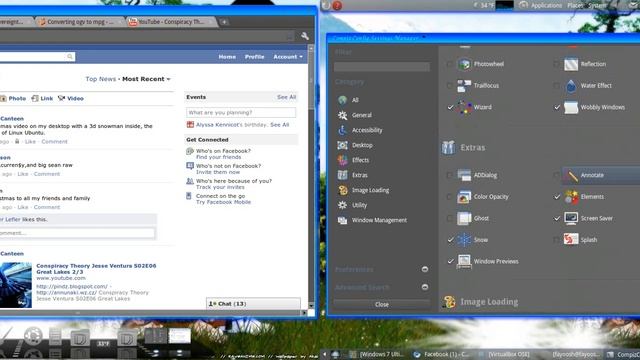Open the Most Recent dropdown
This screenshot has height=360, width=640.
point(146,79)
